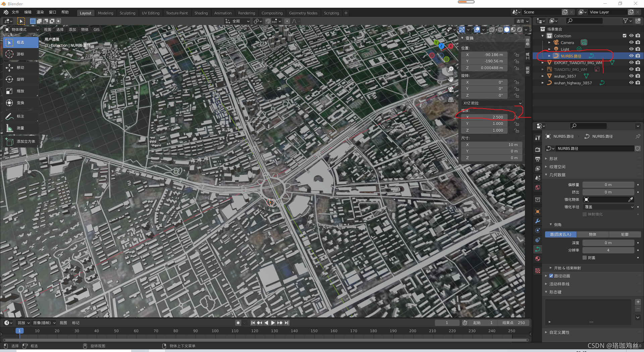
Task: Open the Modifiers wrench tab
Action: pos(538,221)
